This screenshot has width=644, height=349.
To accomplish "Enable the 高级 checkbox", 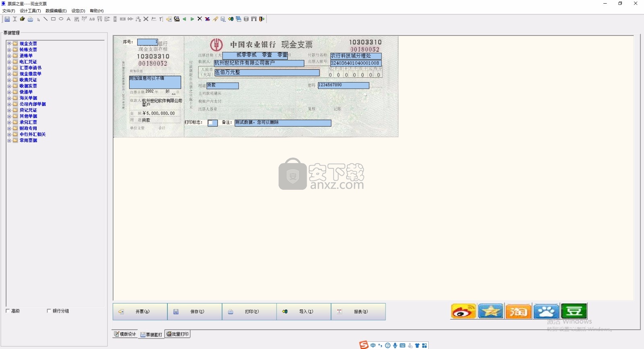I will [8, 311].
